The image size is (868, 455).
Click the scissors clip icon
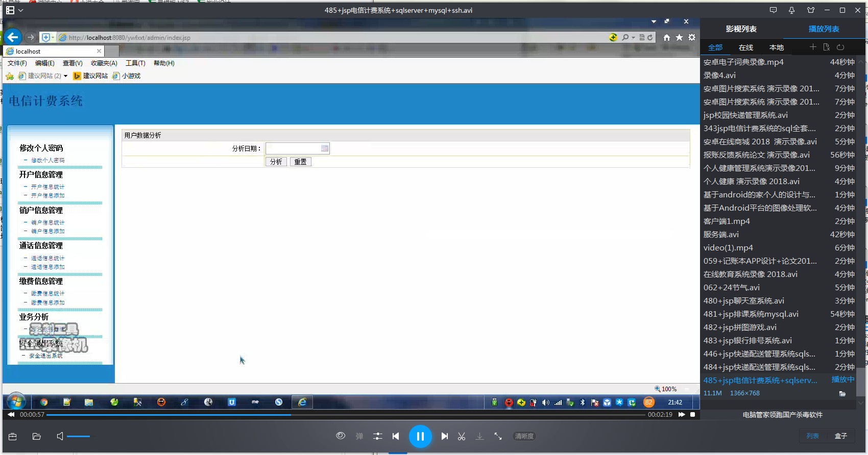[462, 436]
